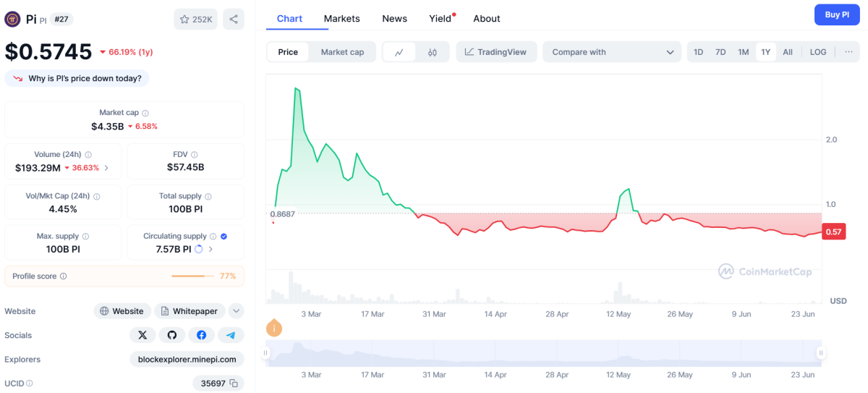Switch chart to Price view

point(288,52)
